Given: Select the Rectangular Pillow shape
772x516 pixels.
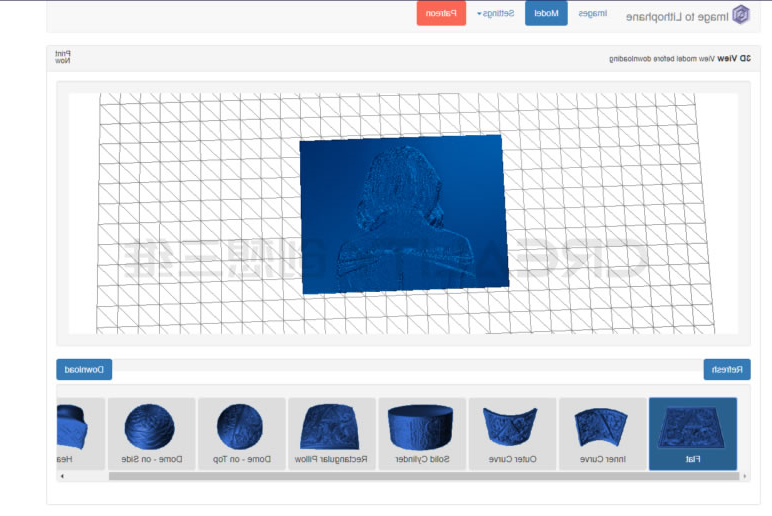Looking at the screenshot, I should 331,433.
